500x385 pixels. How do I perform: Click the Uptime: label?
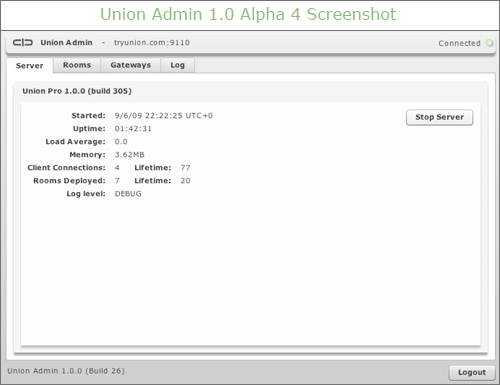pos(89,129)
